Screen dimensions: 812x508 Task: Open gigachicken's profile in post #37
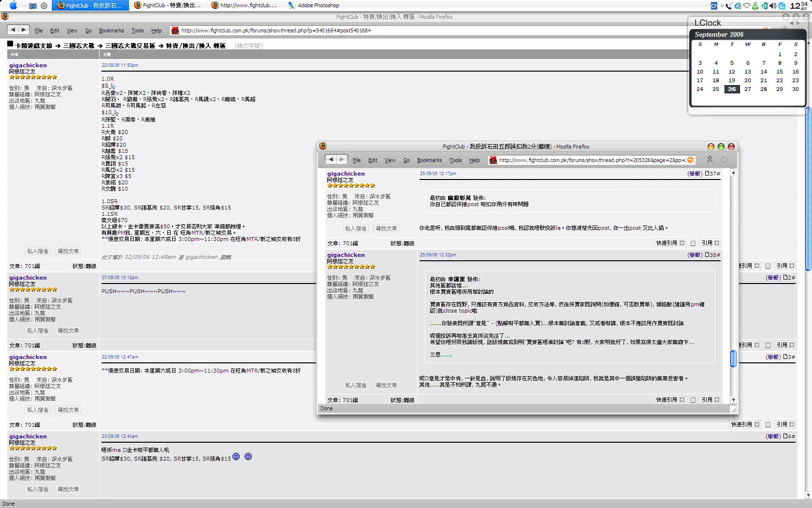pyautogui.click(x=346, y=174)
